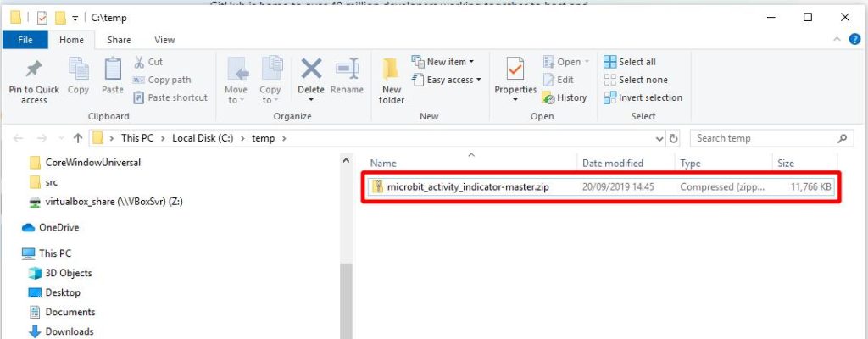Switch to the View ribbon tab
Viewport: 868px width, 339px height.
(164, 40)
